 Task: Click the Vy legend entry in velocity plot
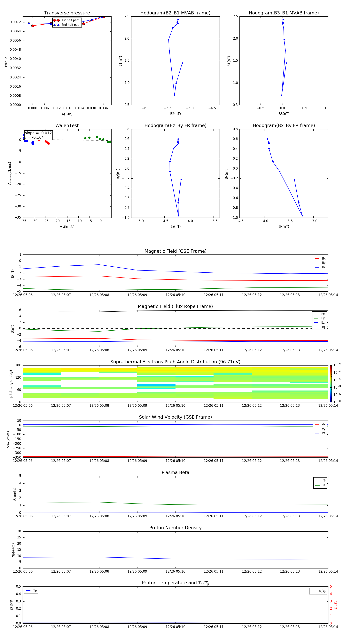(x=320, y=429)
